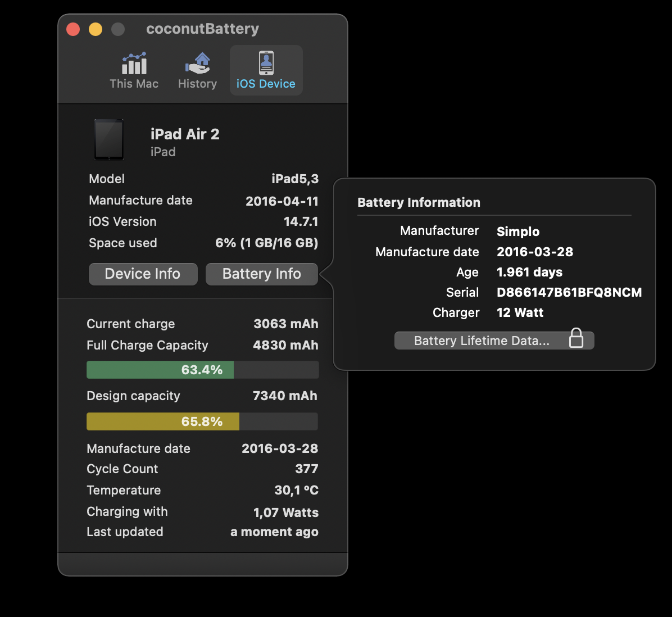
Task: Click the Battery Info button
Action: (x=262, y=274)
